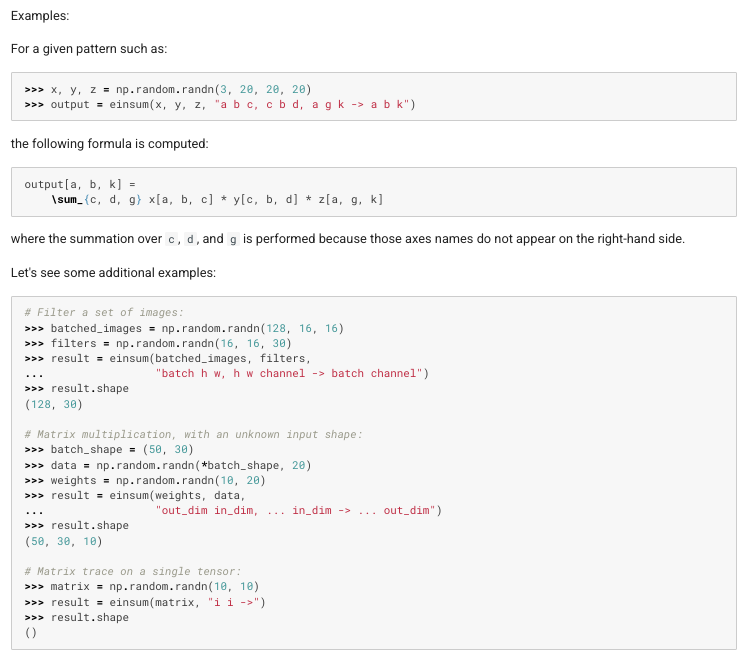Click the "Examples:" heading text

(41, 16)
